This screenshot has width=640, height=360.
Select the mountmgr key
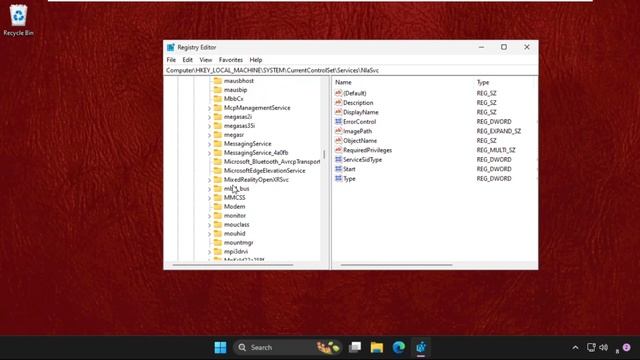(238, 242)
